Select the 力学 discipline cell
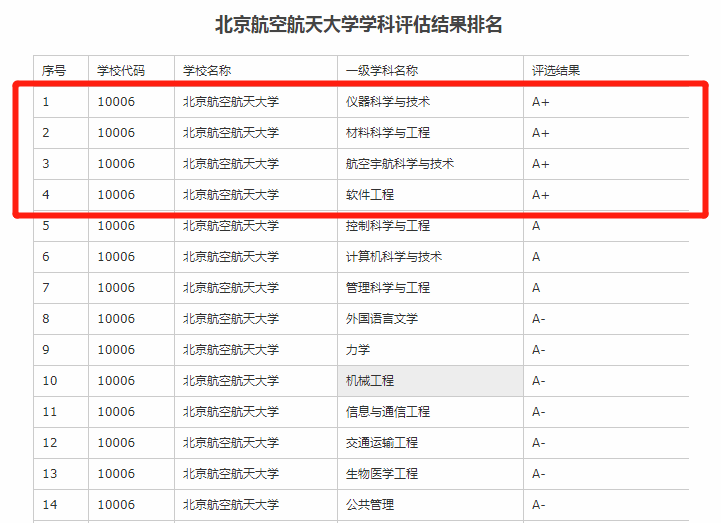 click(358, 350)
